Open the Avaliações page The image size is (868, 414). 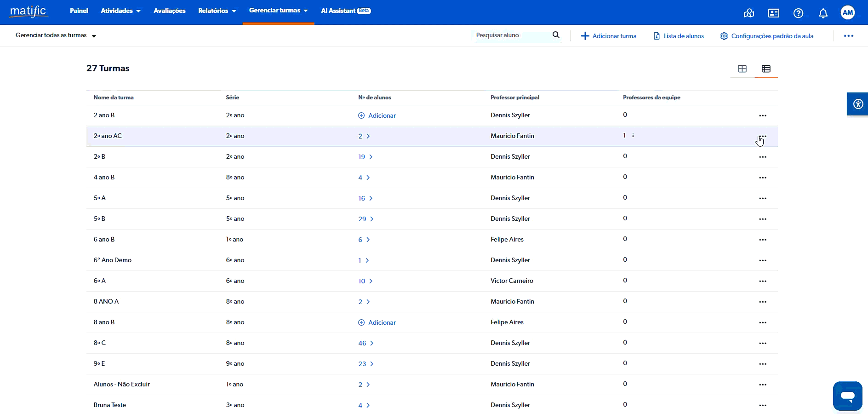click(x=169, y=11)
